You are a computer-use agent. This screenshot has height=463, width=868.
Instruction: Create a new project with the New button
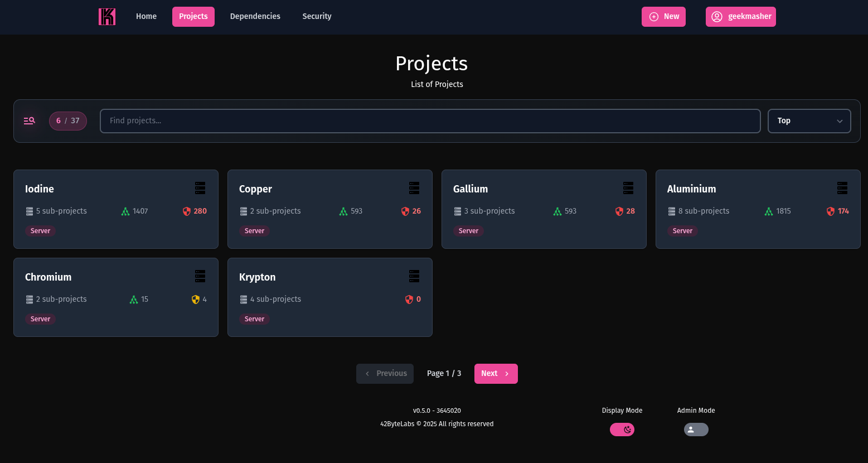point(663,17)
